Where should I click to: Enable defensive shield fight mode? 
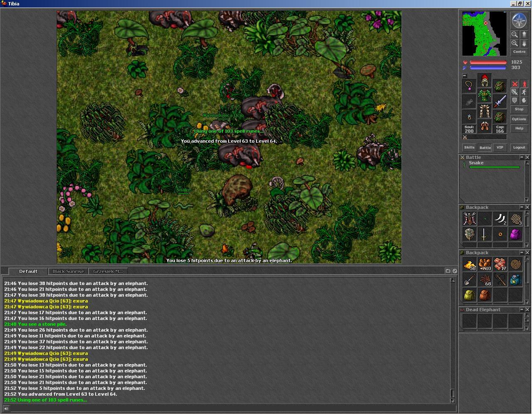[515, 100]
